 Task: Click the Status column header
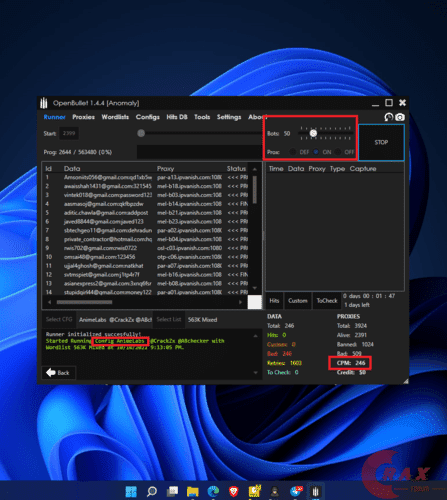236,169
